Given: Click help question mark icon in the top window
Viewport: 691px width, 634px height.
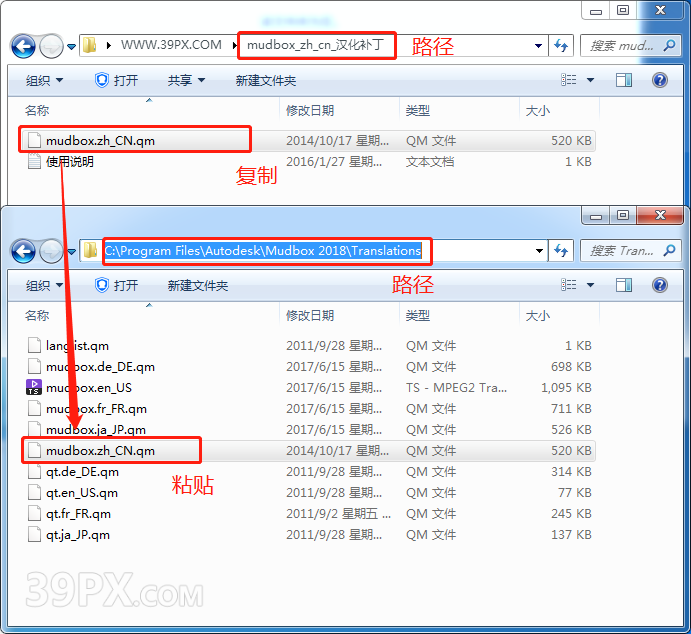Looking at the screenshot, I should [660, 80].
